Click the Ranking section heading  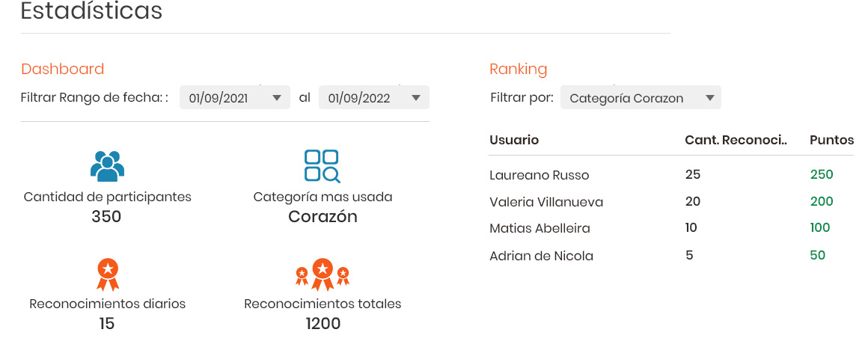pos(518,70)
